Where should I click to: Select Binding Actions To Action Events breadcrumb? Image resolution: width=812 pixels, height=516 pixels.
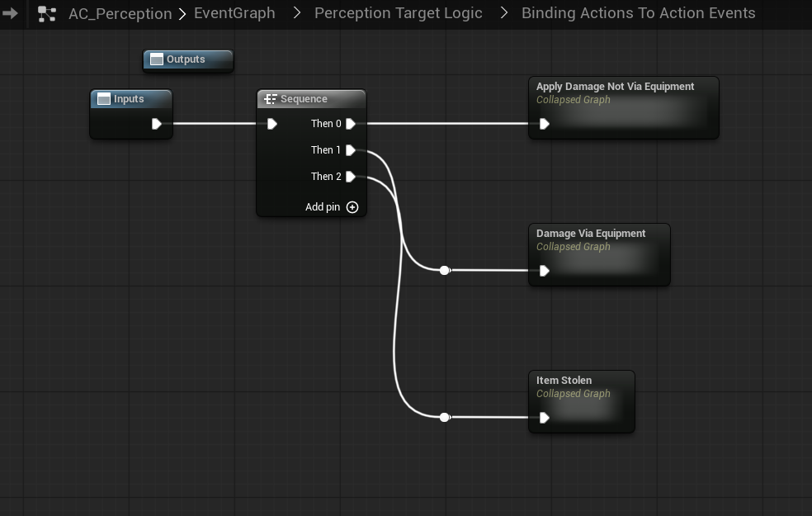pos(638,13)
